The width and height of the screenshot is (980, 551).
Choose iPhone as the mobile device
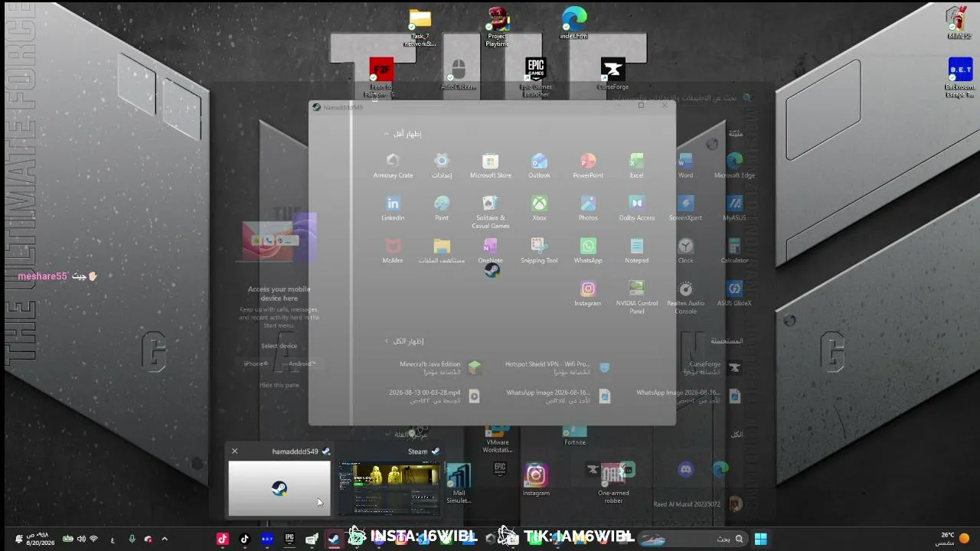coord(256,364)
